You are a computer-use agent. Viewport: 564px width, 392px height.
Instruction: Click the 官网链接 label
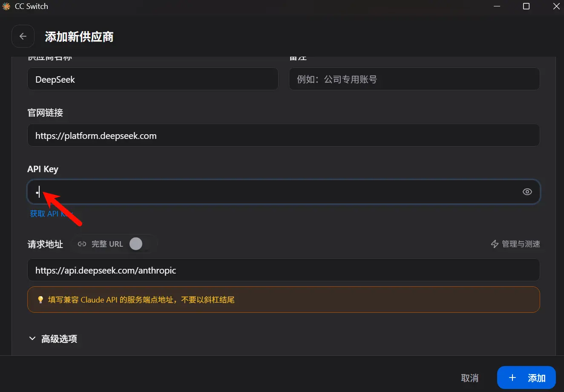45,113
